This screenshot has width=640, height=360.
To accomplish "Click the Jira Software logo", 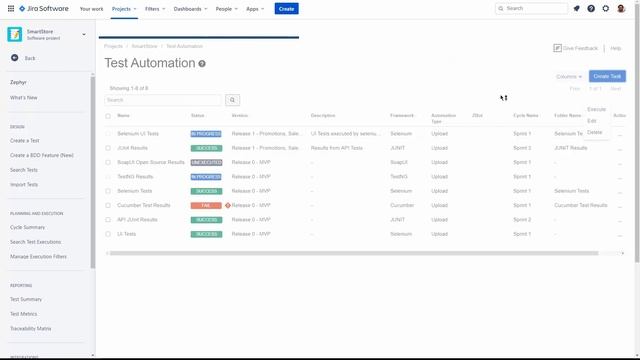I will coord(44,9).
